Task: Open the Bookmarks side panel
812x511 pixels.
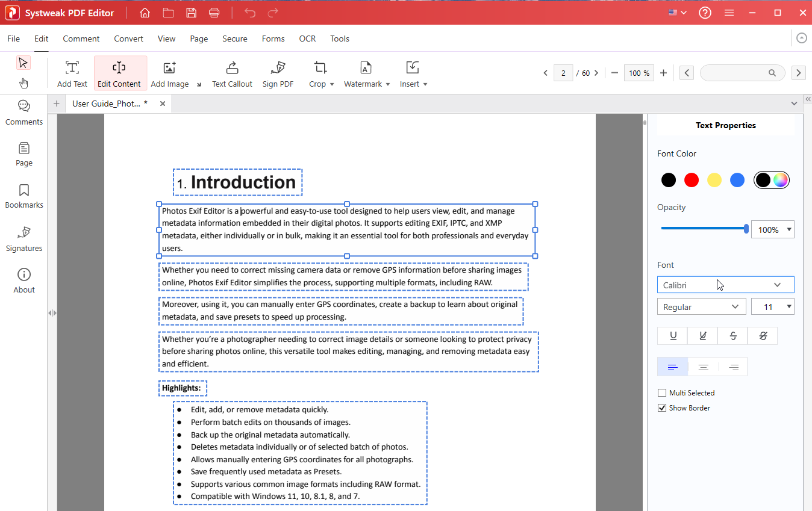Action: pyautogui.click(x=24, y=197)
